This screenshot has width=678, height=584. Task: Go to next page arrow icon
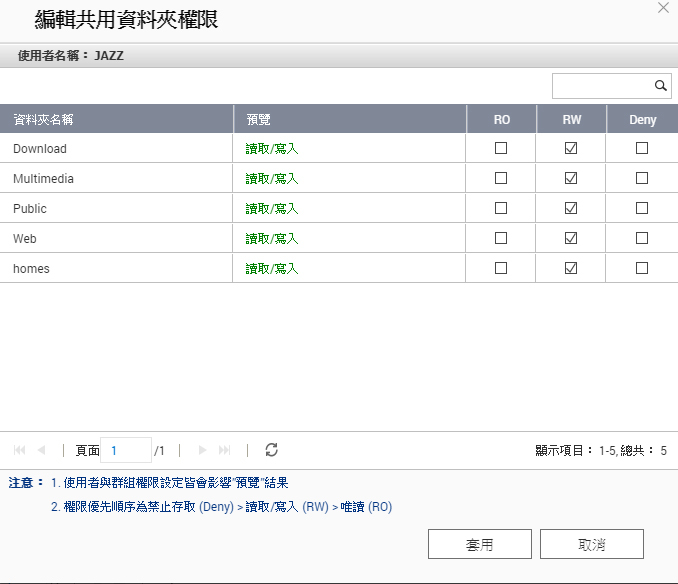(x=203, y=450)
